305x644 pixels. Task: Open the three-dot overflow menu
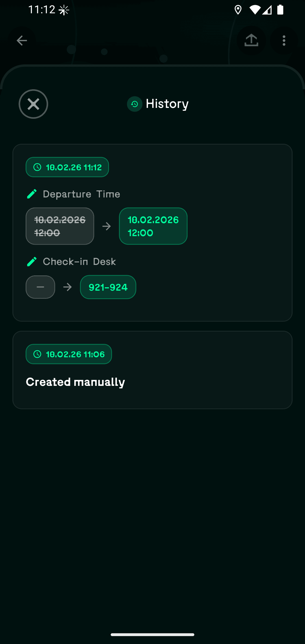[x=284, y=40]
